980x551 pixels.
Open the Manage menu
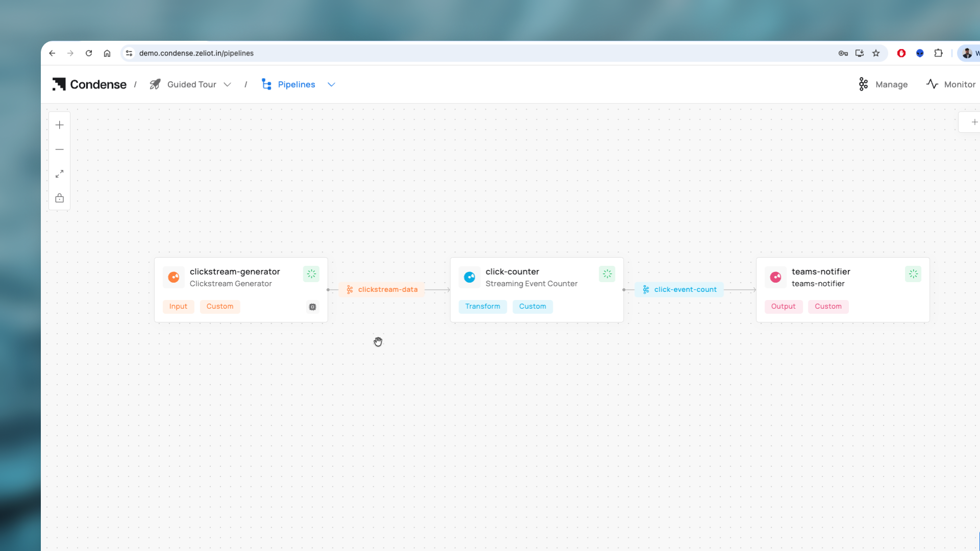click(x=883, y=85)
